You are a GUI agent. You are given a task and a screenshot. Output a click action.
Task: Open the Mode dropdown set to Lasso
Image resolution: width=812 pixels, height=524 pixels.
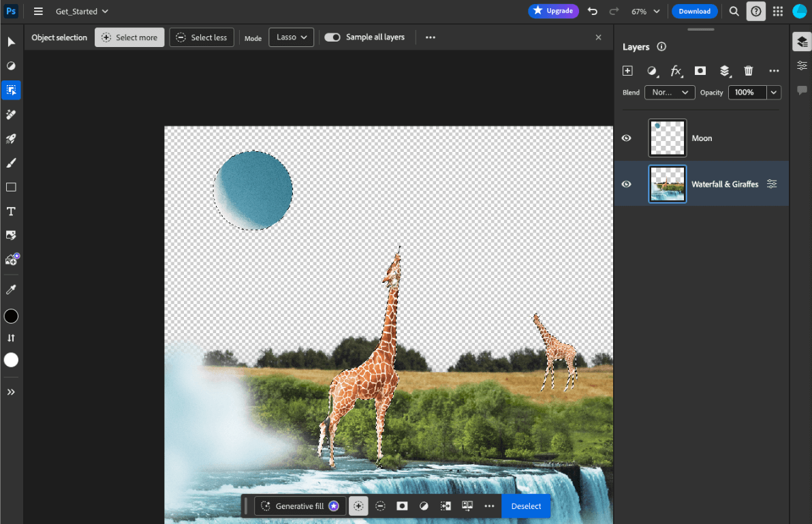[x=291, y=37]
